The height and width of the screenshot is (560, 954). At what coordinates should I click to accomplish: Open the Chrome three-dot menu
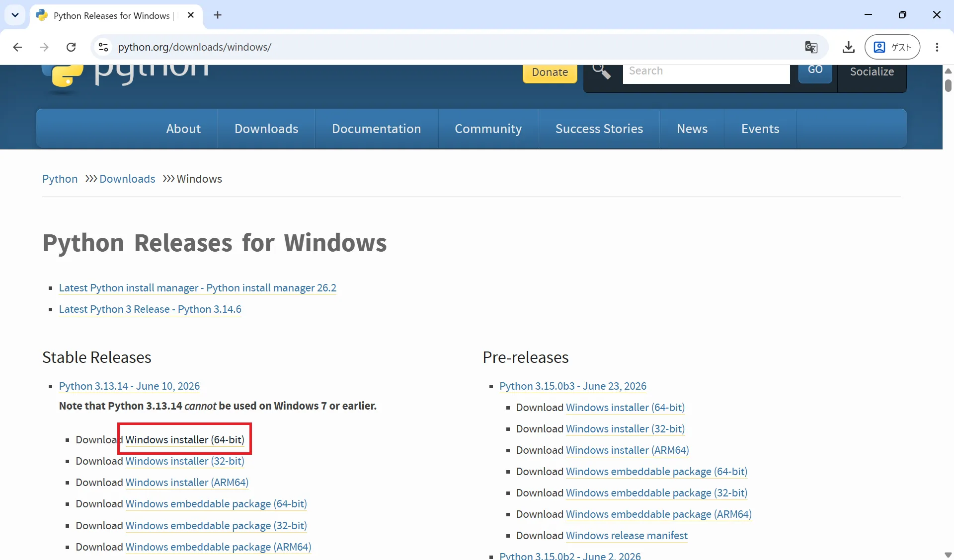click(x=937, y=47)
